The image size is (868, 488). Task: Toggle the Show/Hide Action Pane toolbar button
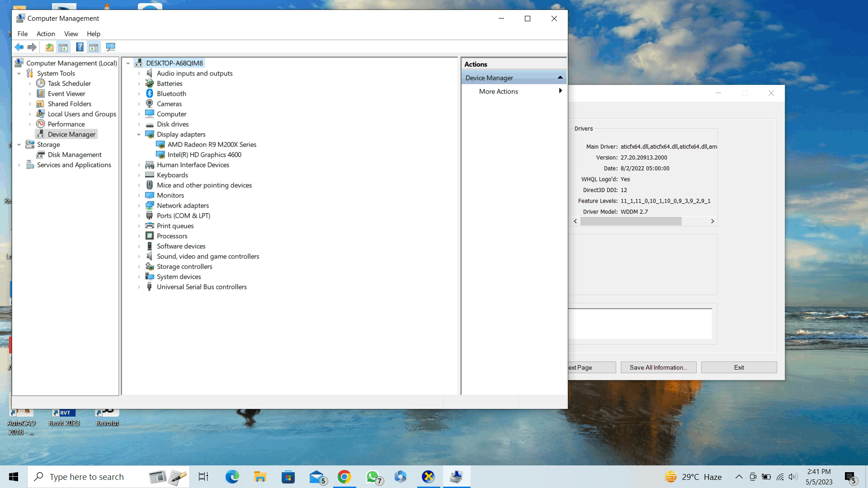(94, 47)
